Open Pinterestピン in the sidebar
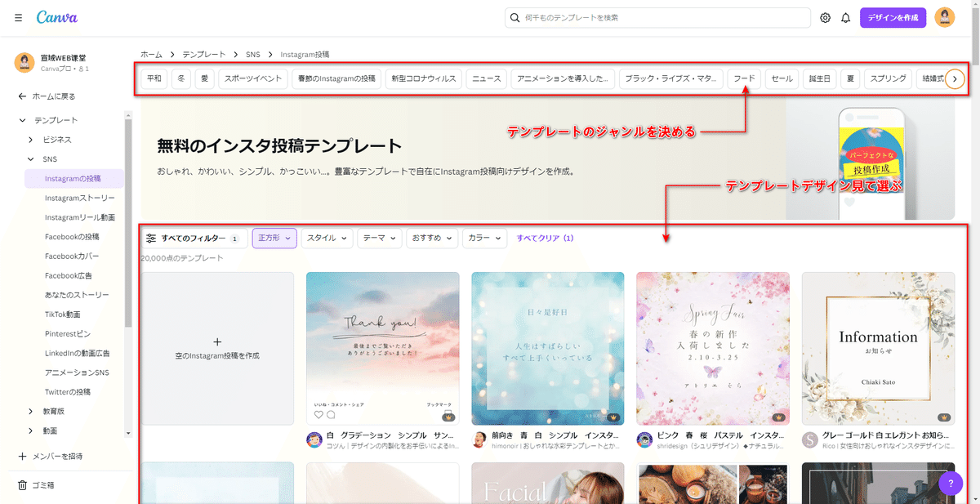This screenshot has width=980, height=504. point(68,333)
